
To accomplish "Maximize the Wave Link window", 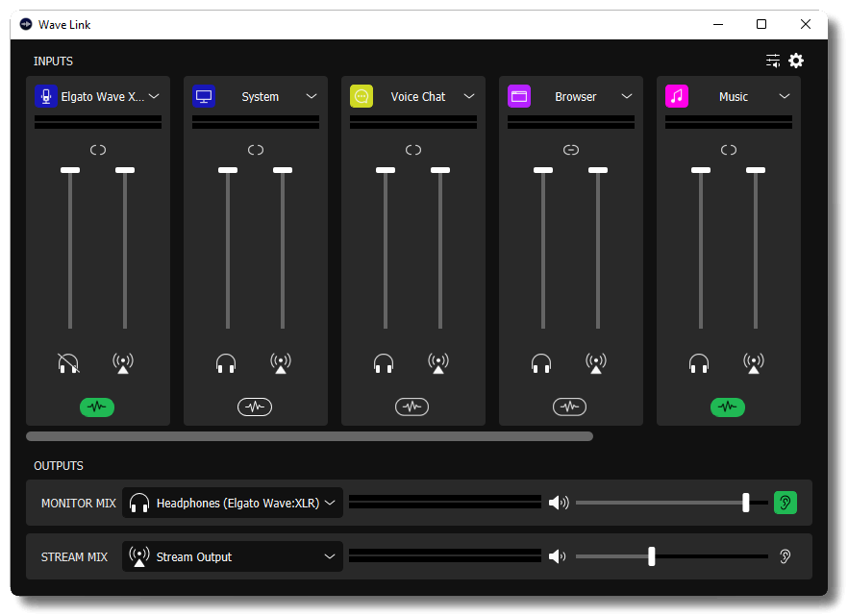I will coord(761,24).
